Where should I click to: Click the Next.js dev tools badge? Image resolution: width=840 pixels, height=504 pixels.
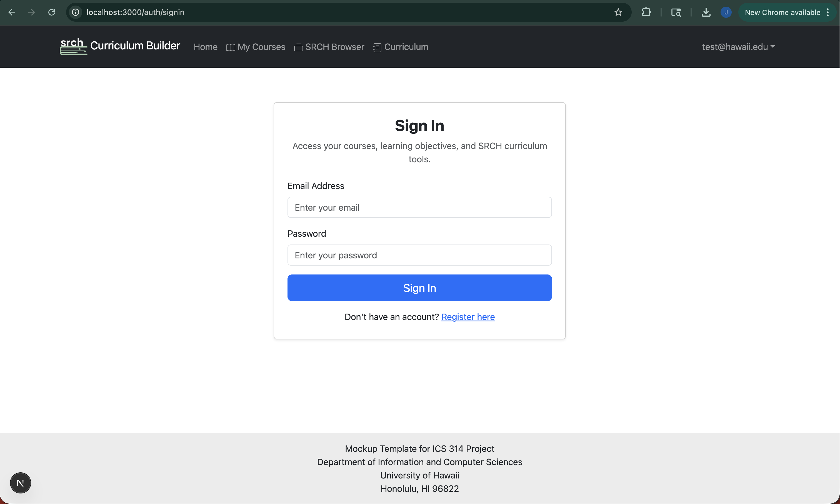point(20,483)
